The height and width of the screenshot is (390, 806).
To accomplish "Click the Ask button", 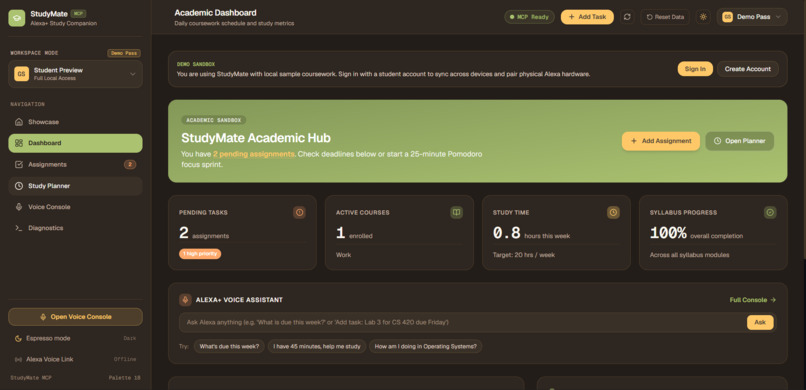I will click(760, 322).
